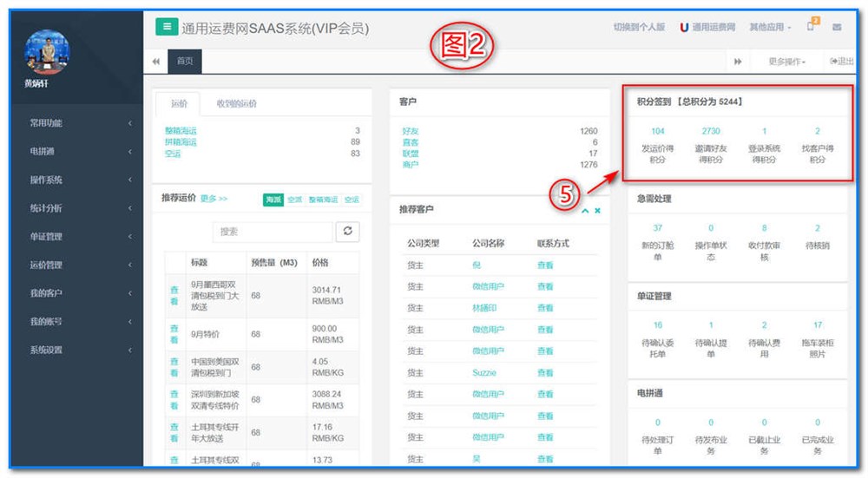
Task: Click the 发运价得积分 item showing 104
Action: pyautogui.click(x=658, y=145)
